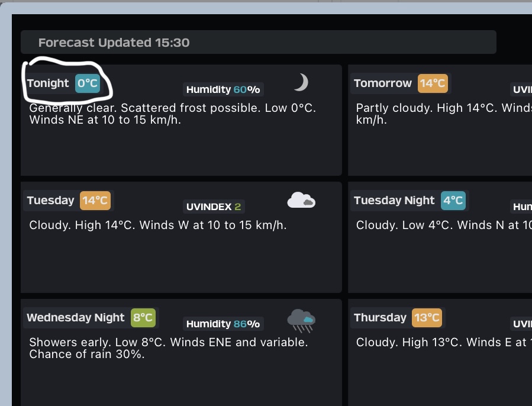Click the UVINDEX 2 label
532x406 pixels.
pos(214,207)
